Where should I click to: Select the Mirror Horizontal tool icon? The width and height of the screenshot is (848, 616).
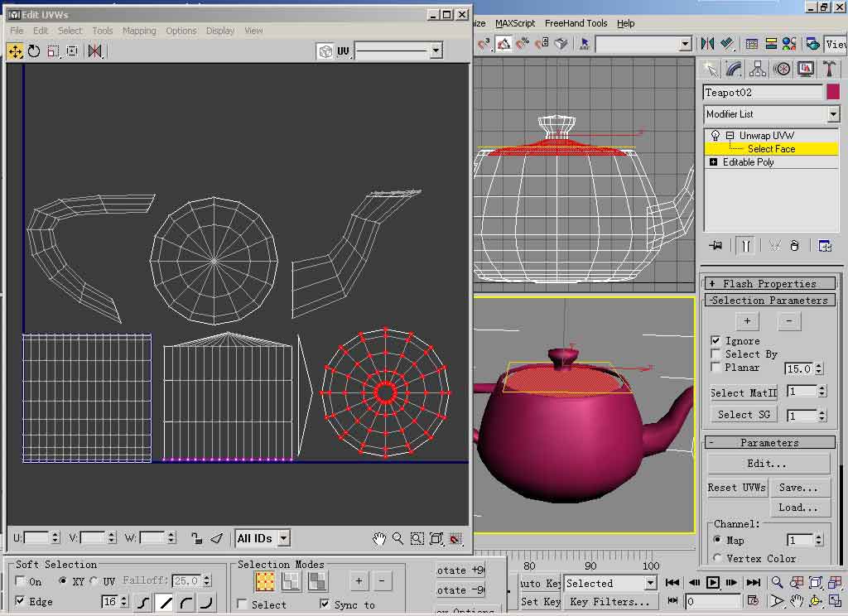tap(95, 51)
